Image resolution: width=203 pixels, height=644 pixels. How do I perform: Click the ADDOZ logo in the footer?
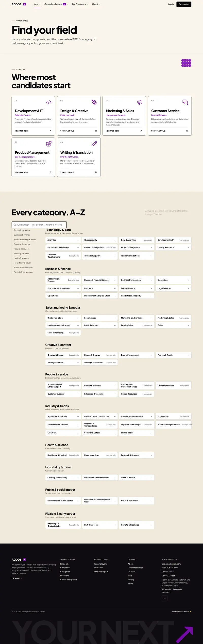pos(19,560)
